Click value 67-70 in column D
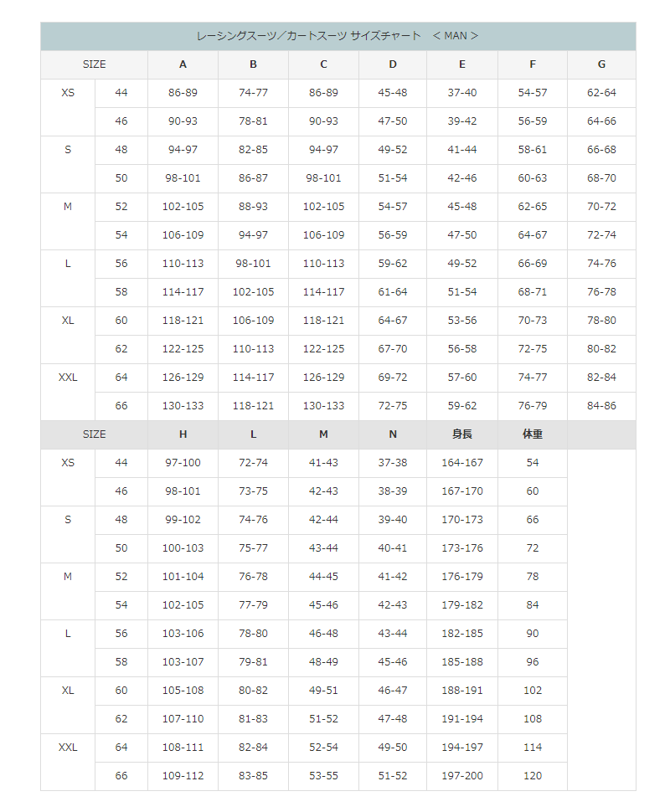The height and width of the screenshot is (812, 670). [x=393, y=349]
